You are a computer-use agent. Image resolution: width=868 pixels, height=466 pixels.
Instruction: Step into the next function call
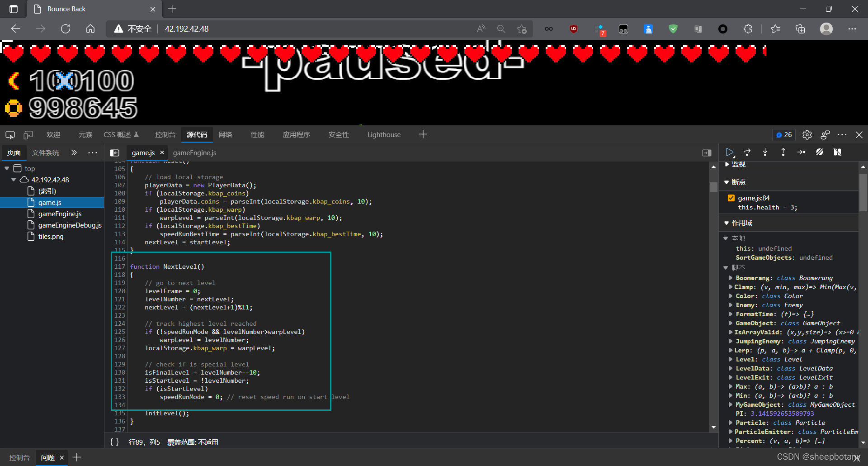(x=765, y=152)
